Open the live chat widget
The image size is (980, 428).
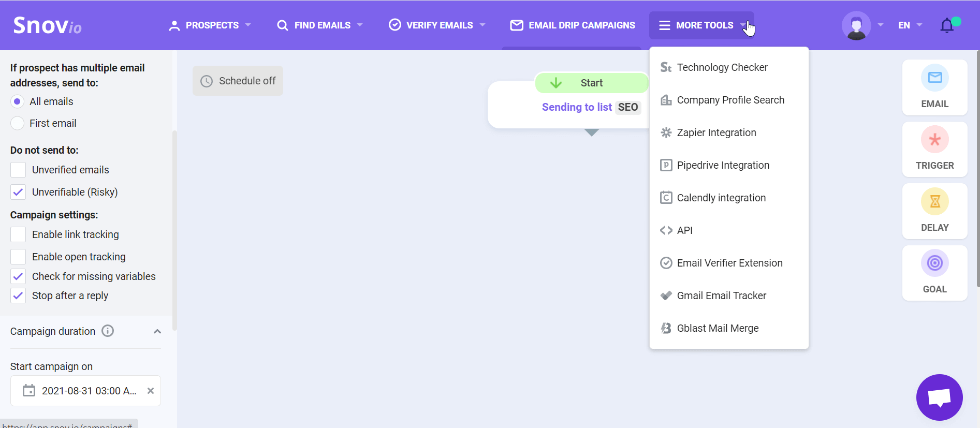[x=939, y=397]
